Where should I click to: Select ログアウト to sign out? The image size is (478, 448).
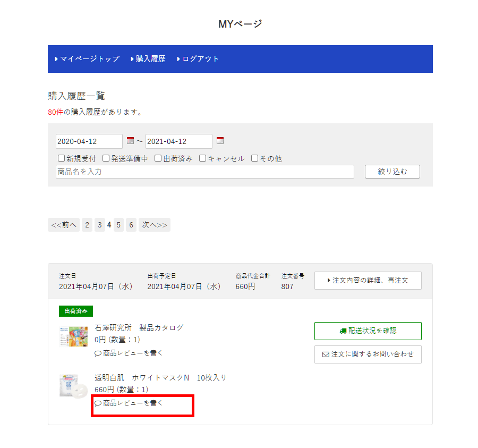click(198, 59)
